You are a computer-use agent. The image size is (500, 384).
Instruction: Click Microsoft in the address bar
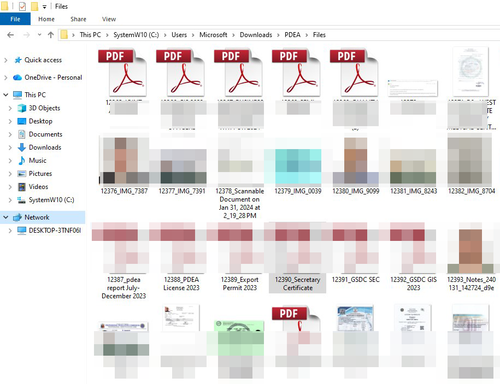[x=213, y=35]
